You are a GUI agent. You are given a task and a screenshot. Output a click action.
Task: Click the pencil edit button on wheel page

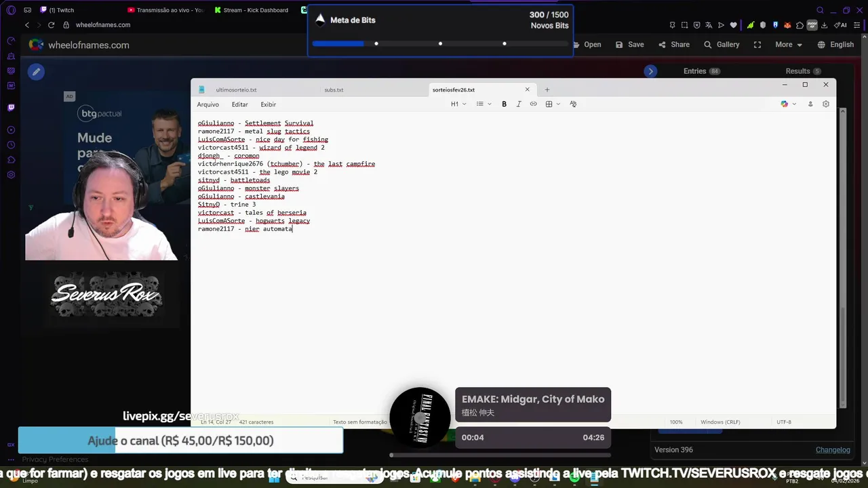point(36,71)
